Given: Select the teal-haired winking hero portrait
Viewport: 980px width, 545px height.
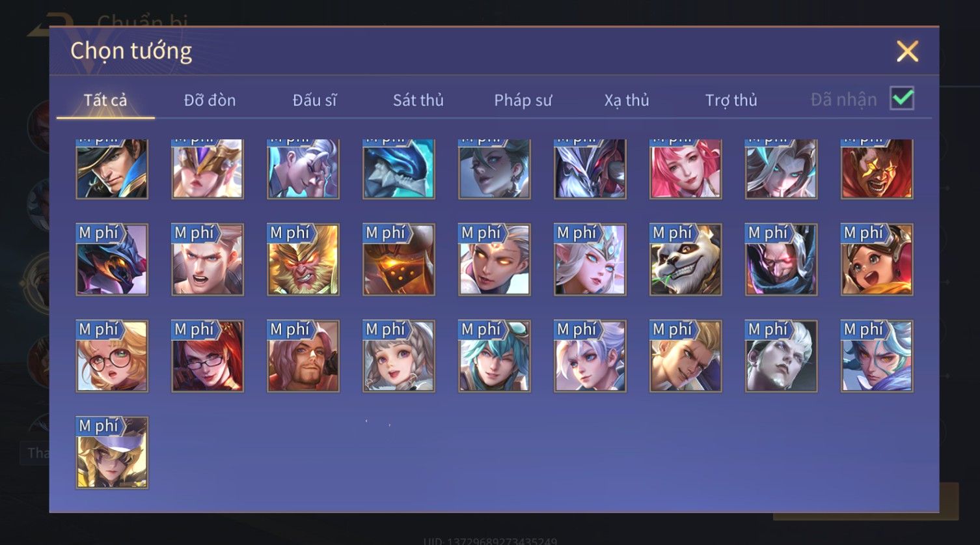Looking at the screenshot, I should [495, 356].
